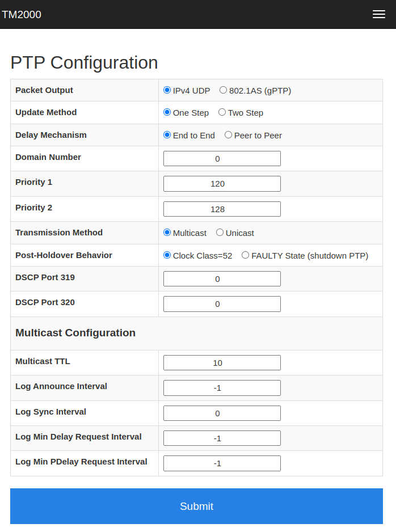The width and height of the screenshot is (396, 532).
Task: Select 802.1AS (gPTP) packet output
Action: click(x=224, y=90)
